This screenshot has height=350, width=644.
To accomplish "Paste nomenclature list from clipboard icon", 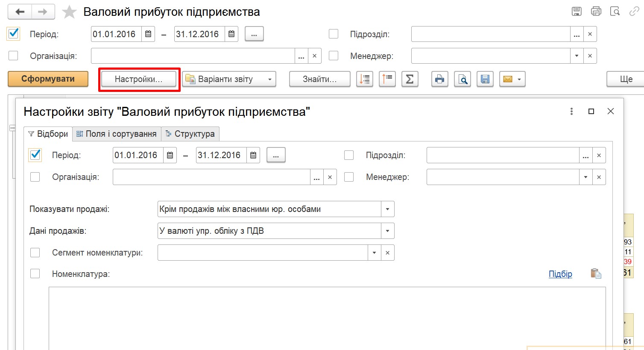I will [x=596, y=274].
